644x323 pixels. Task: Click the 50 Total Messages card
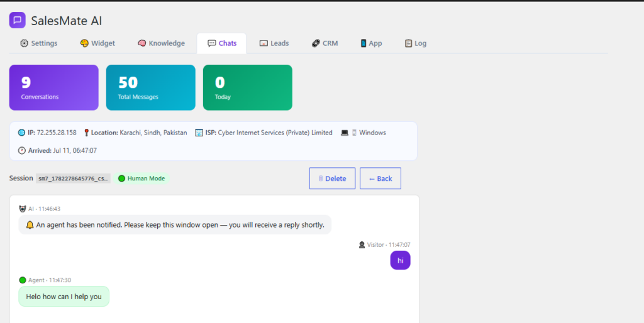tap(151, 87)
